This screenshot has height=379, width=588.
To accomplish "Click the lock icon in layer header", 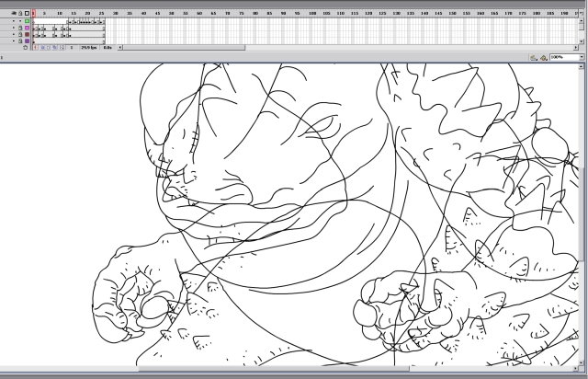I will coord(20,13).
